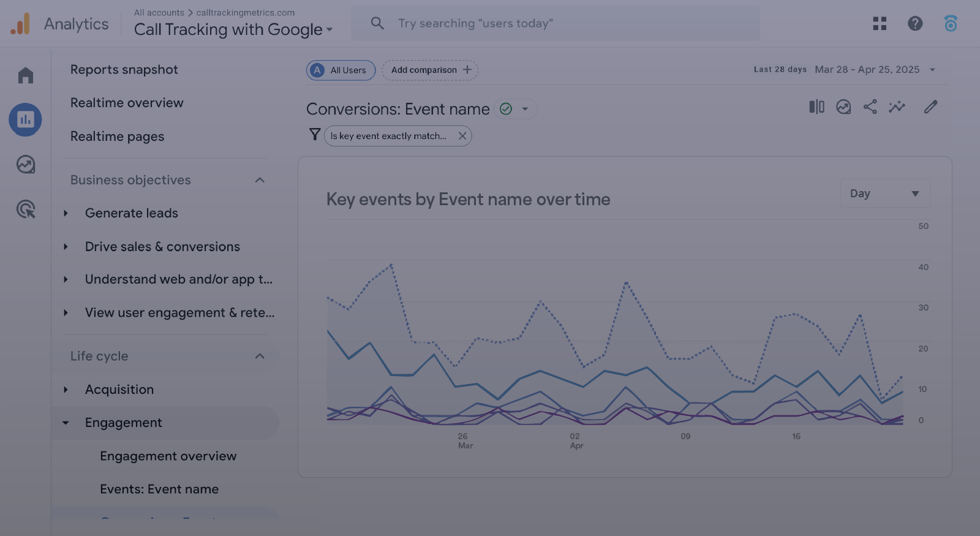Viewport: 980px width, 536px height.
Task: Collapse the Life cycle section
Action: pos(260,357)
